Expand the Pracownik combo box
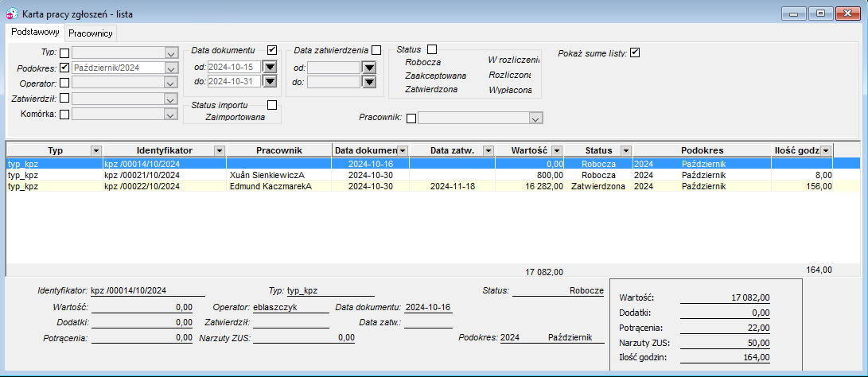This screenshot has height=377, width=868. click(535, 119)
